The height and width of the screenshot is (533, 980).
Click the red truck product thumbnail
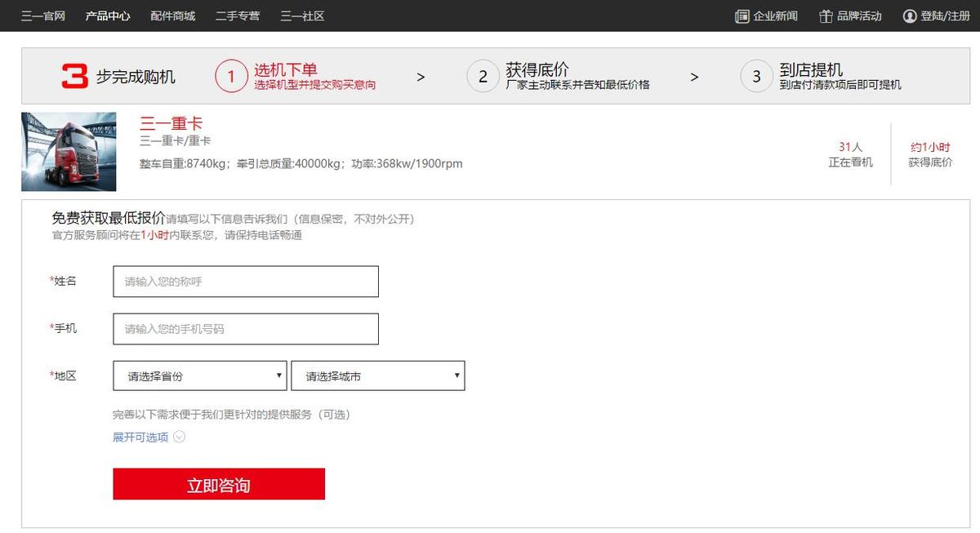[69, 152]
